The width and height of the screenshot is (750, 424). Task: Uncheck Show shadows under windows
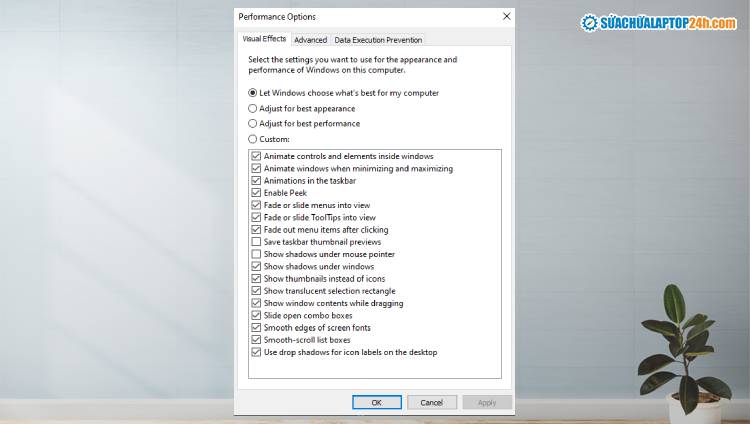[256, 266]
